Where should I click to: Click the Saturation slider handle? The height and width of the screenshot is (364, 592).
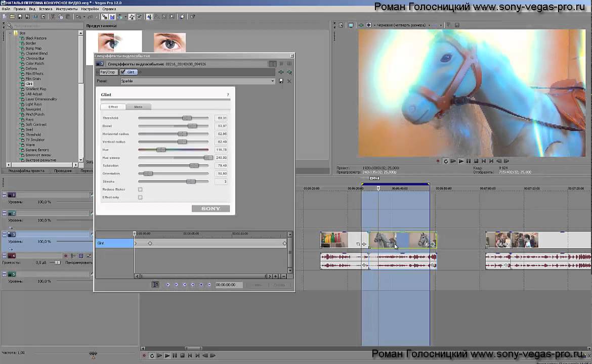pos(194,166)
